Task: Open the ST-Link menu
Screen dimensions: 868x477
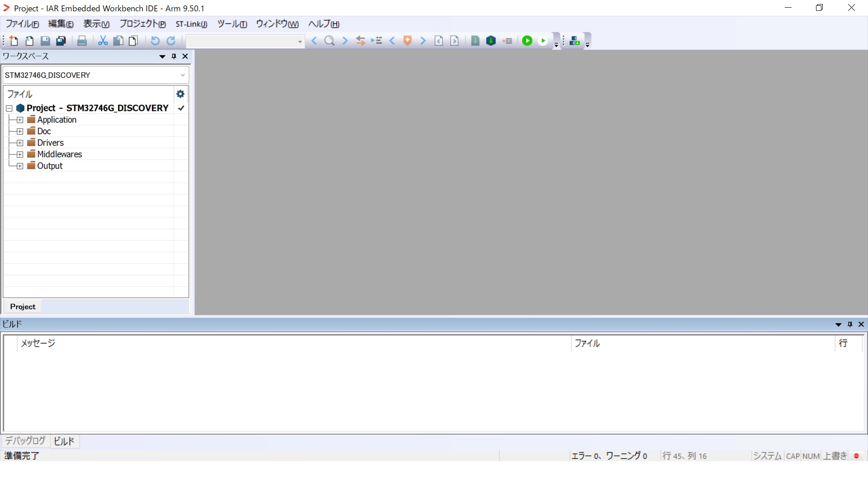Action: pos(191,24)
